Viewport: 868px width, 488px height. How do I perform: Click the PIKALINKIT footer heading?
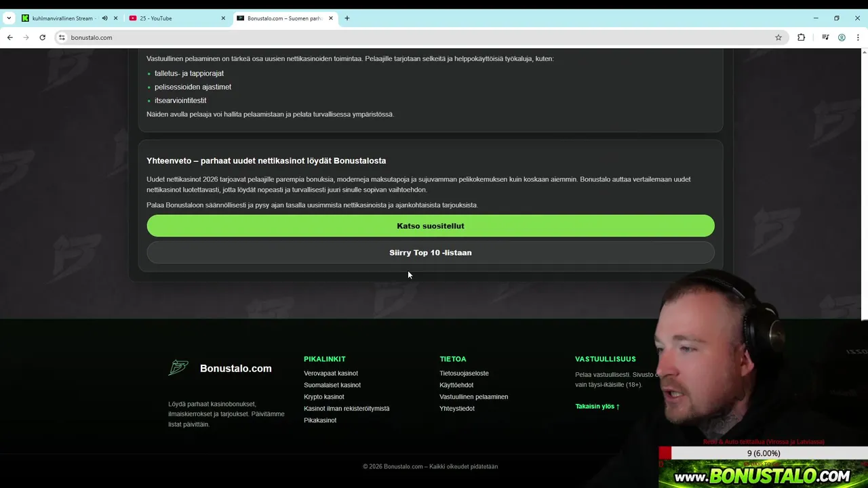click(x=325, y=359)
